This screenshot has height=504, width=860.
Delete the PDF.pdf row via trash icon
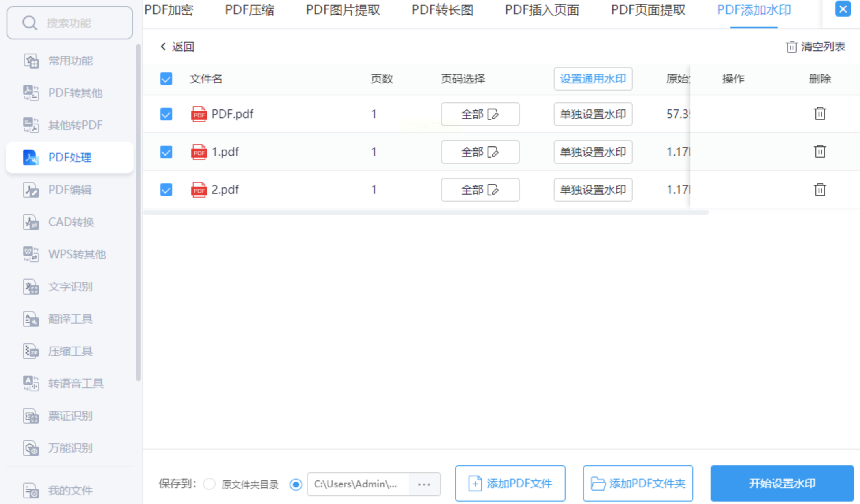[820, 114]
